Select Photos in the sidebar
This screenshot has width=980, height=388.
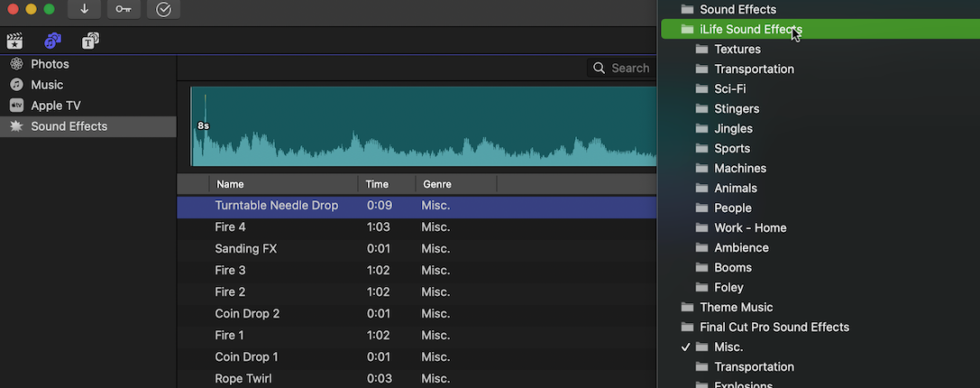pyautogui.click(x=50, y=64)
